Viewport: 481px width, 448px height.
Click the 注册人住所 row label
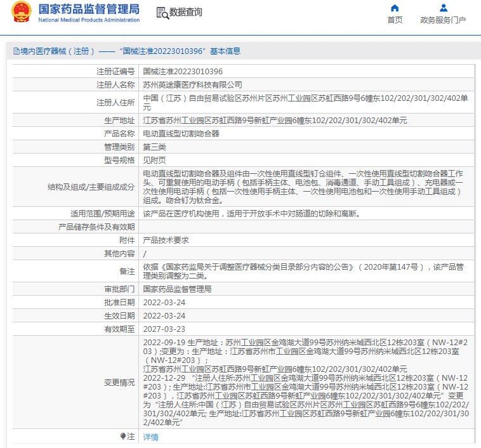115,103
